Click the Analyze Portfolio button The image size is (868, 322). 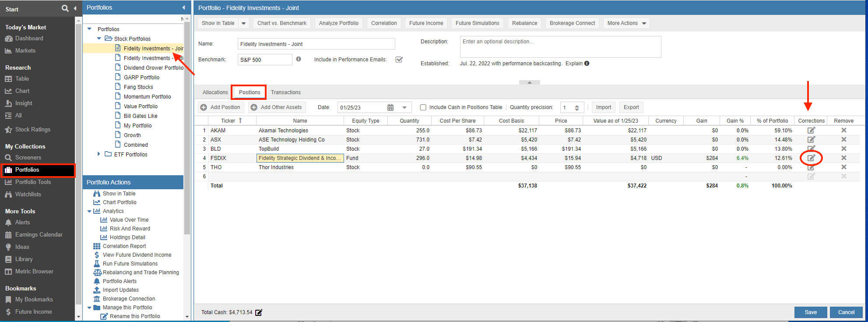pos(339,23)
